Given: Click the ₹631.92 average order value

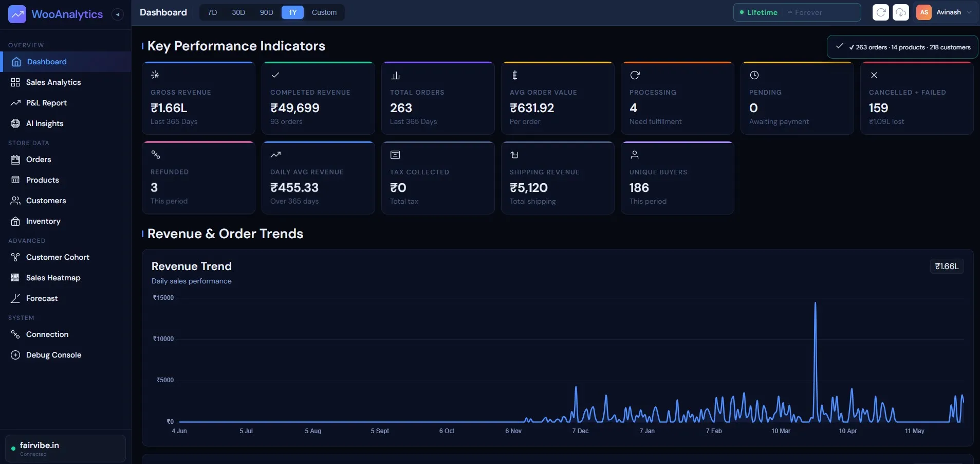Looking at the screenshot, I should coord(532,108).
